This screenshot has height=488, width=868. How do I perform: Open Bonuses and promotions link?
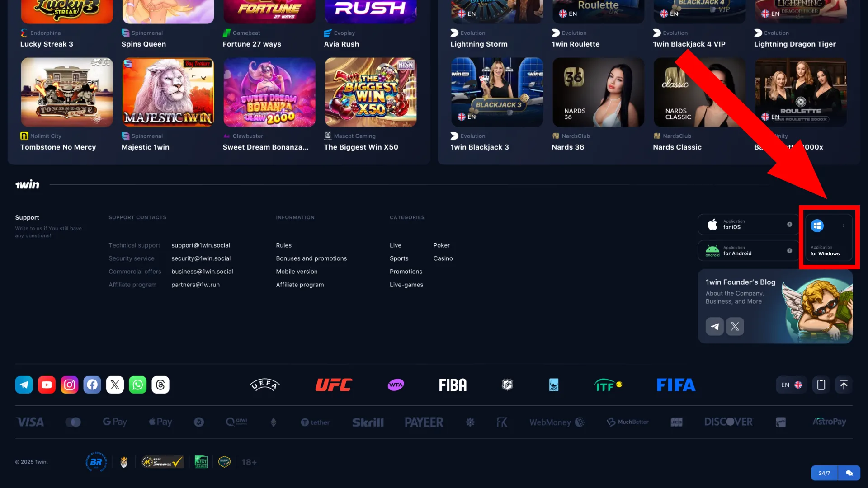[311, 258]
